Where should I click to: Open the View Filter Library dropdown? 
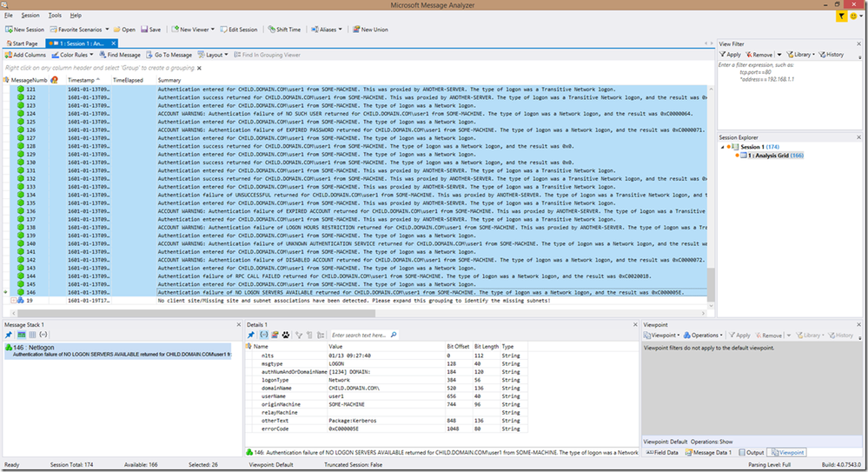tap(801, 55)
